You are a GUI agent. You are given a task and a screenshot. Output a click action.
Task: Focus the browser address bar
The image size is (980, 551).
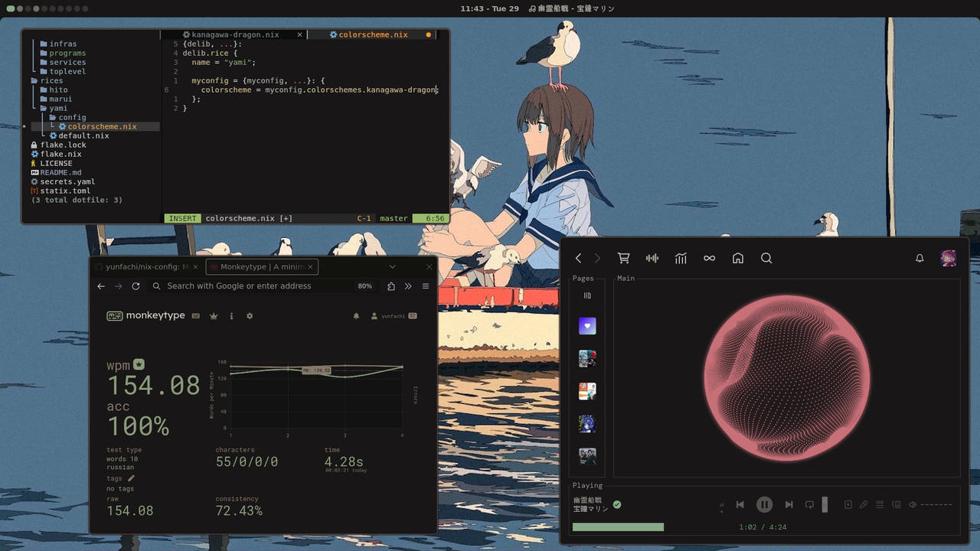[x=263, y=285]
